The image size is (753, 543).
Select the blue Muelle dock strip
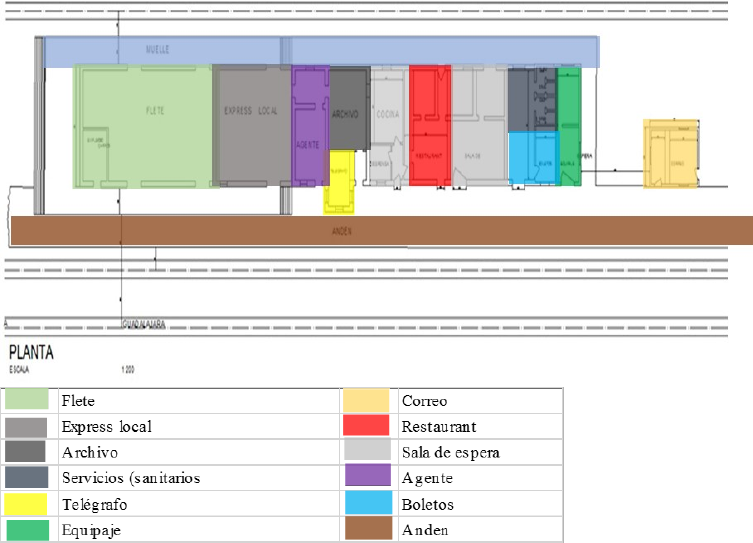click(320, 51)
